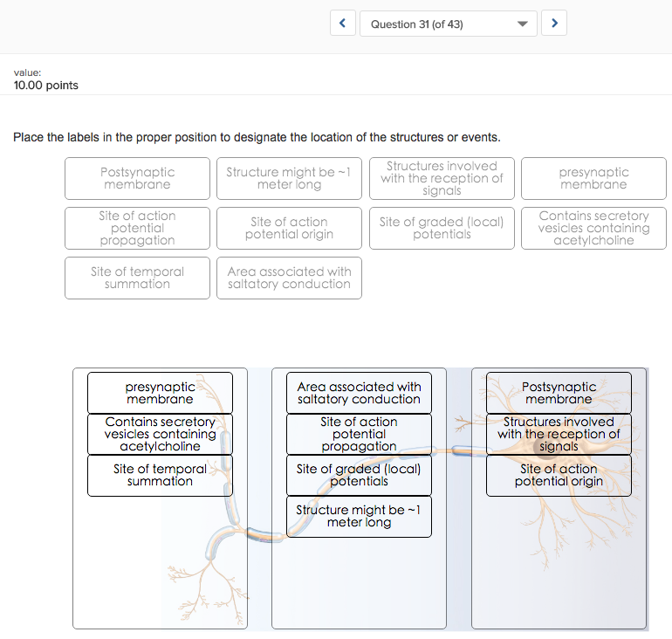
Task: Click greyed 'presynaptic membrane' slot in top label bank
Action: click(x=593, y=178)
